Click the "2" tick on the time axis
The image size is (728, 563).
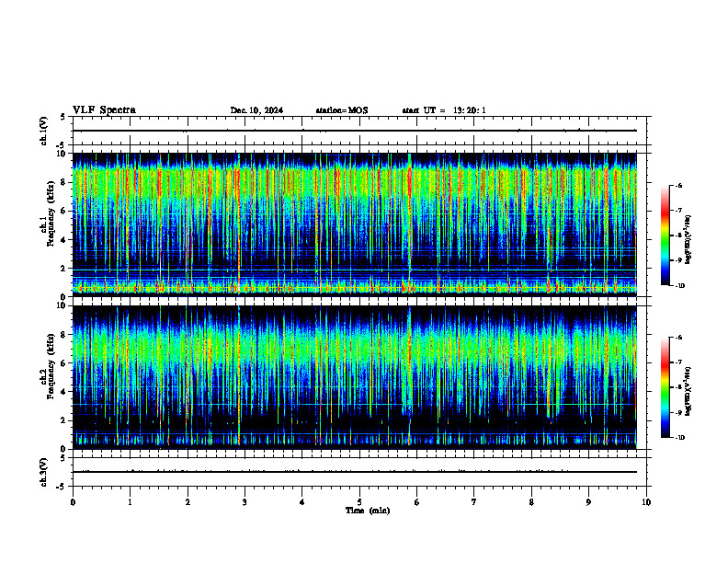click(188, 502)
